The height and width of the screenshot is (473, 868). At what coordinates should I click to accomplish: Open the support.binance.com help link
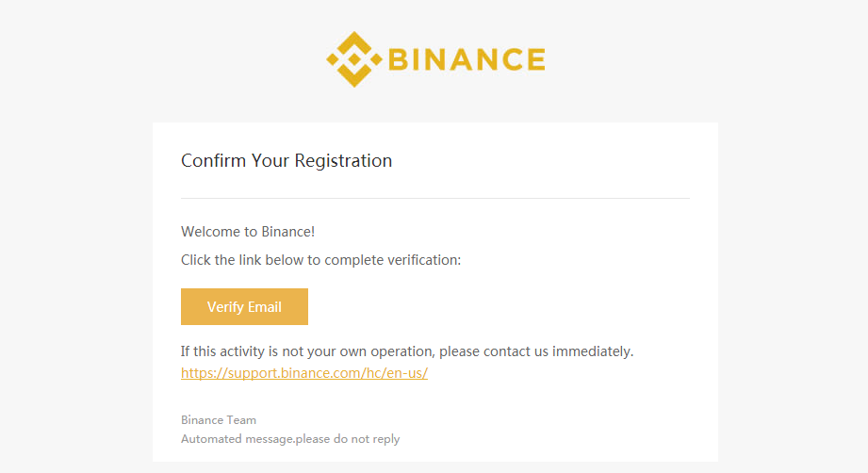[x=304, y=373]
